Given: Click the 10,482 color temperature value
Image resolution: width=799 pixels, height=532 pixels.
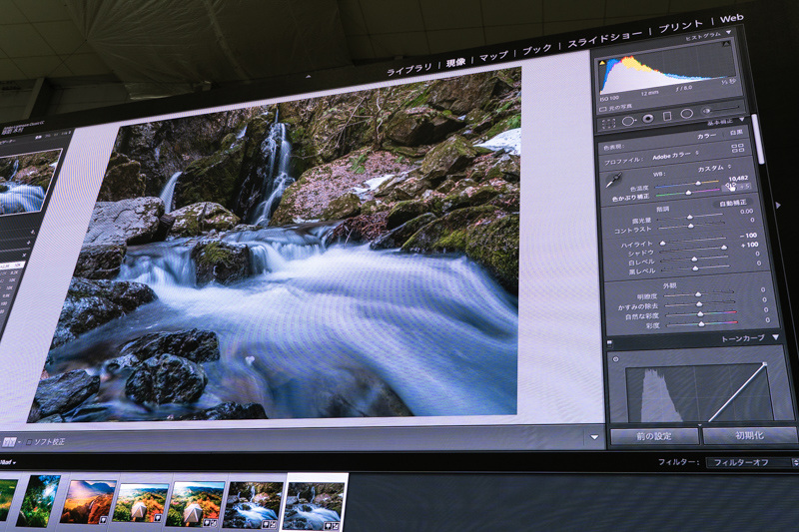Looking at the screenshot, I should [738, 179].
